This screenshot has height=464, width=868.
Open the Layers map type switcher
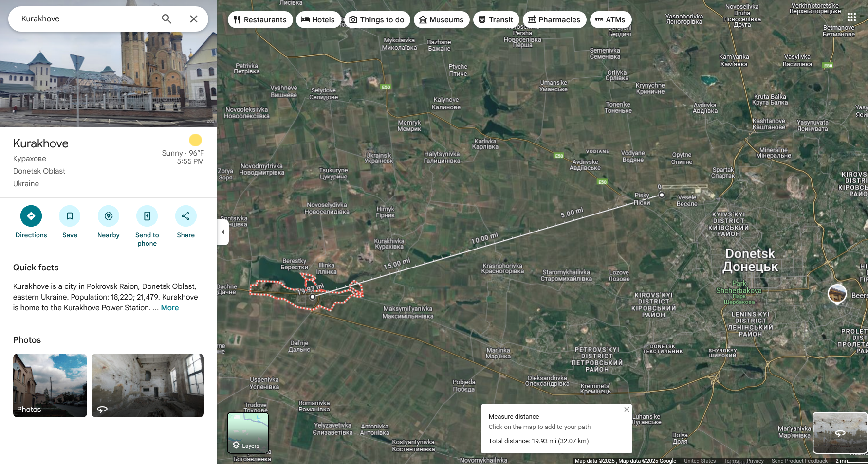coord(248,433)
